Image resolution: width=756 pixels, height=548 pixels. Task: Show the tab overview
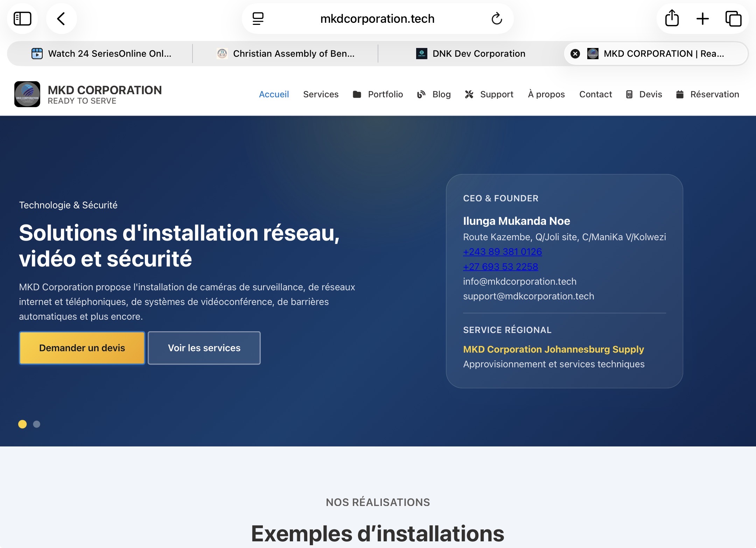coord(733,19)
